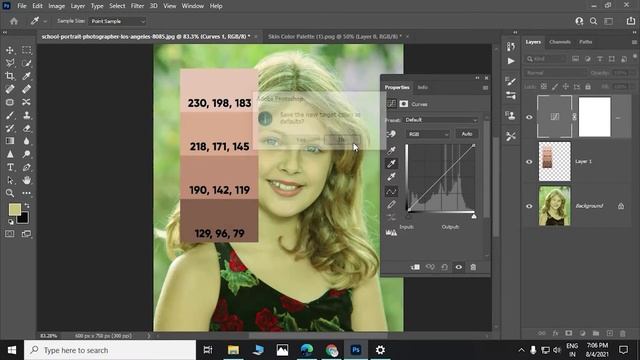This screenshot has height=360, width=640.
Task: Toggle Quick Mask mode icon
Action: (x=10, y=234)
